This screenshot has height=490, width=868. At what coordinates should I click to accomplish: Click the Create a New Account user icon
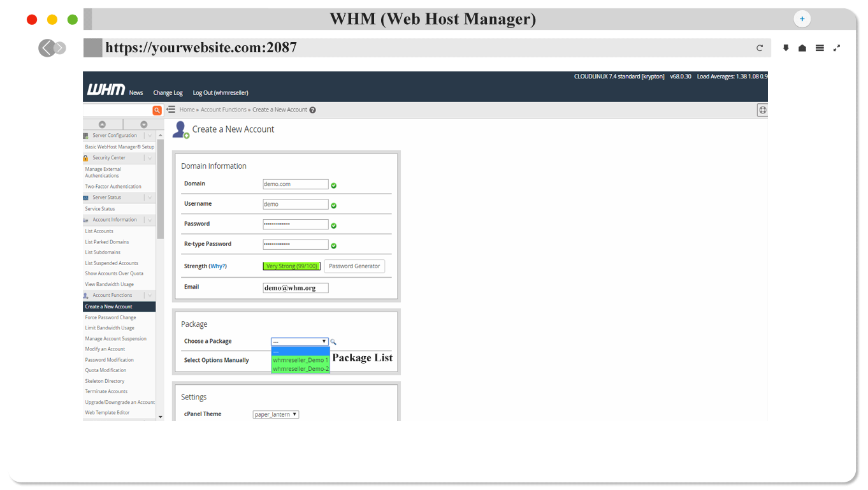(x=181, y=130)
